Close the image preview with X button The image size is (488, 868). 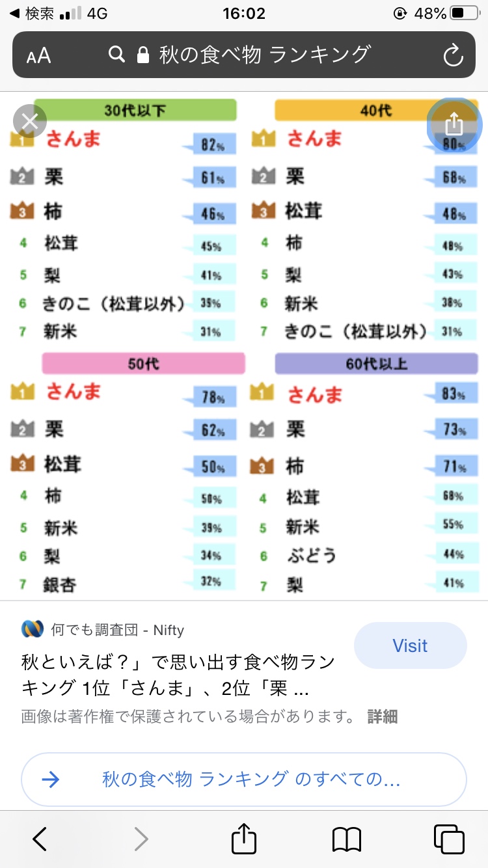(30, 122)
